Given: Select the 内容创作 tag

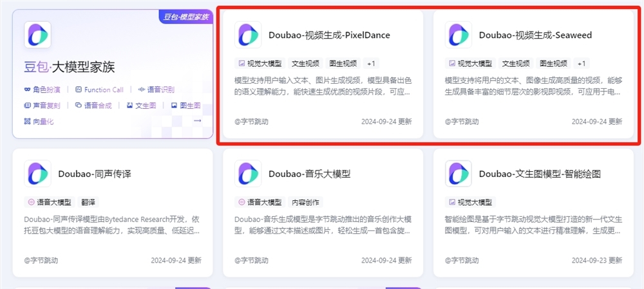Looking at the screenshot, I should (305, 202).
